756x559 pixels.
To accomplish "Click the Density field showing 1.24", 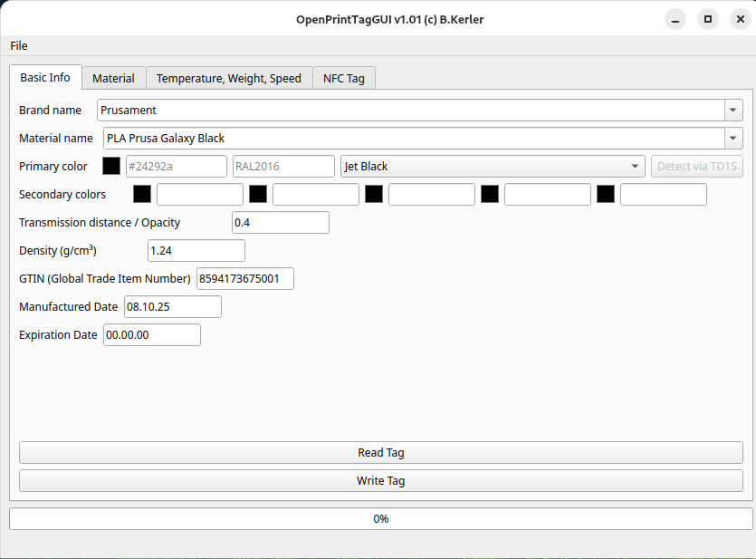I will pyautogui.click(x=196, y=251).
